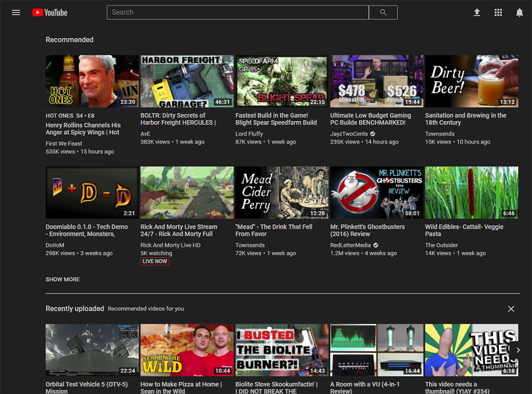The image size is (532, 394).
Task: Visit Townsends channel under Sanitation and Brewing
Action: (440, 134)
